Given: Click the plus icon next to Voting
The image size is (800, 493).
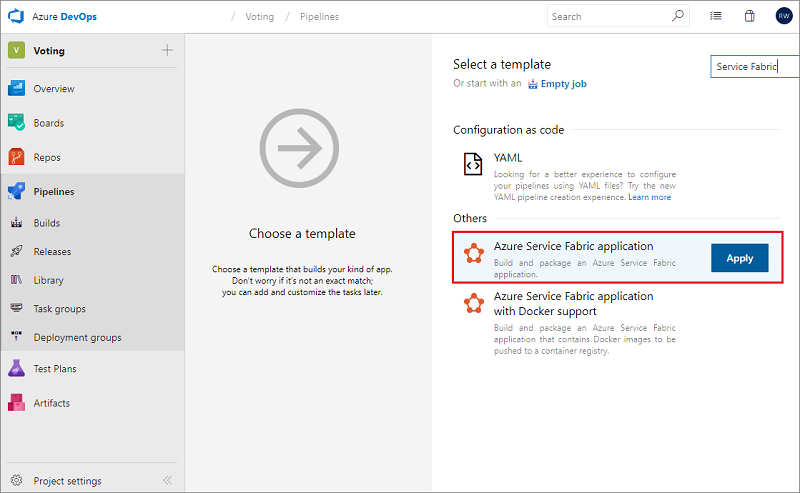Looking at the screenshot, I should pos(167,51).
